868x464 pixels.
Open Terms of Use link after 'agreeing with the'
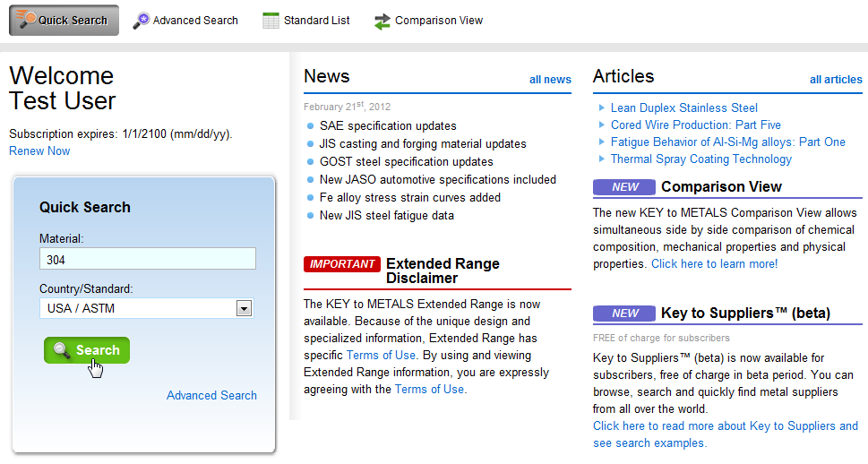coord(430,390)
